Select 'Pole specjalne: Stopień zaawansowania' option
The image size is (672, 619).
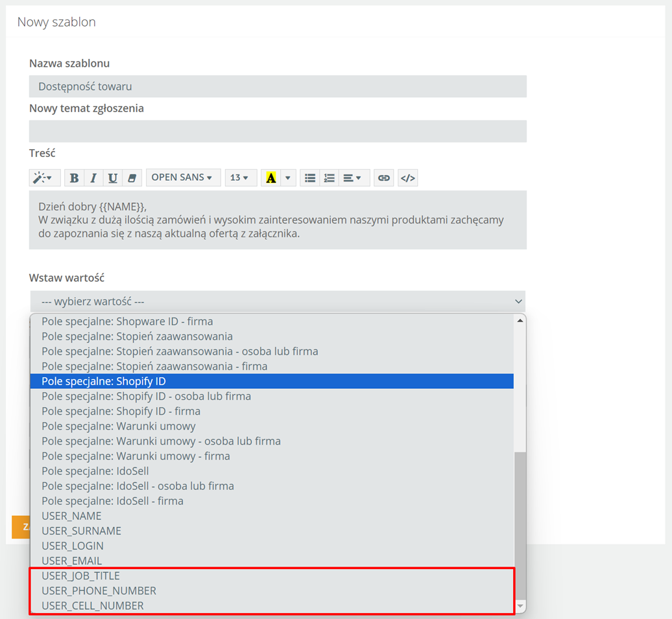(x=272, y=336)
